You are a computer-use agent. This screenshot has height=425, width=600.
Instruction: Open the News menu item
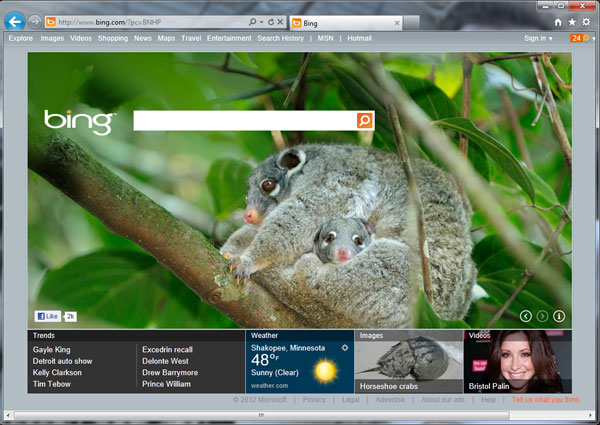pos(143,38)
